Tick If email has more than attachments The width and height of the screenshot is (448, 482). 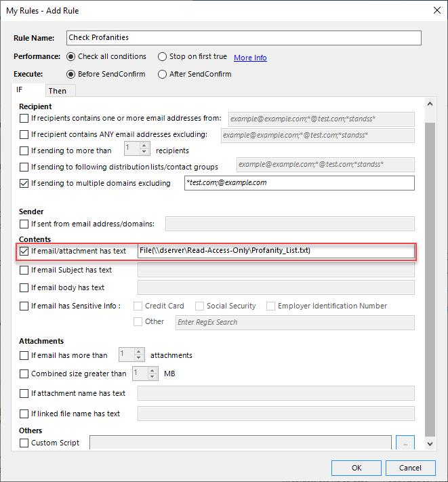[24, 356]
